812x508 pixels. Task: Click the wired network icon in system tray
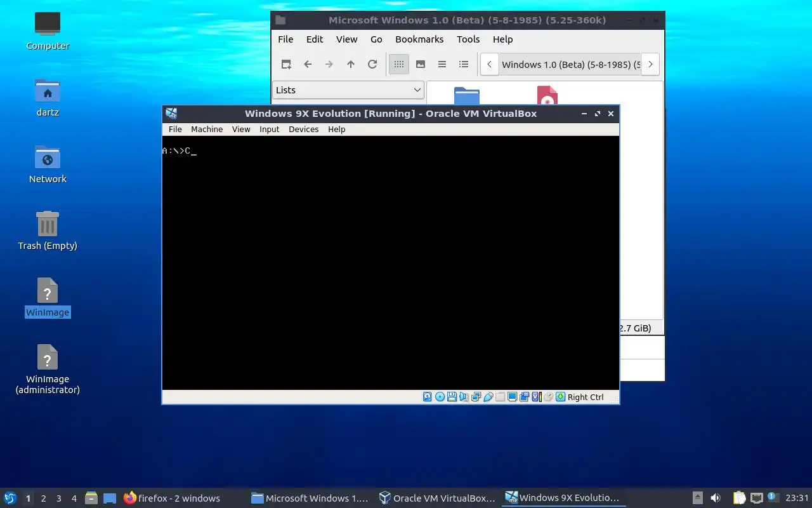[x=756, y=498]
